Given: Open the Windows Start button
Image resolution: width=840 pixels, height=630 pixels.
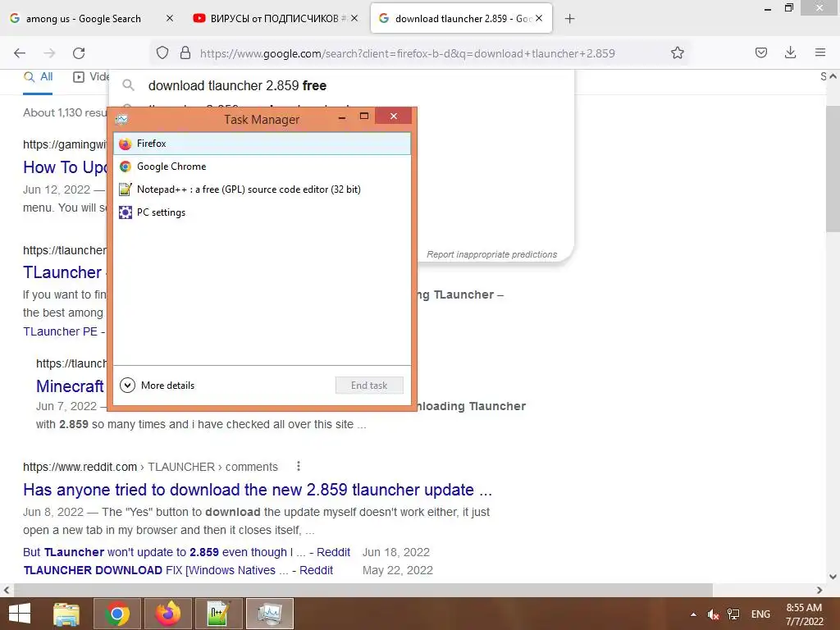Looking at the screenshot, I should click(x=20, y=614).
